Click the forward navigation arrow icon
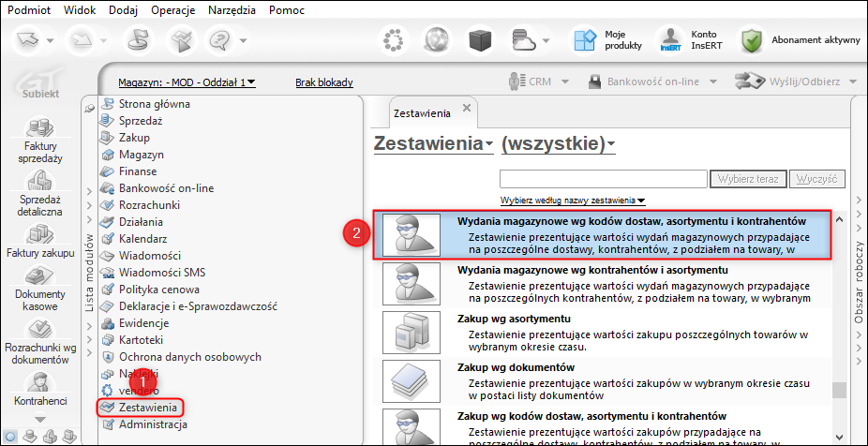Screen dimensions: 868x446 coord(82,40)
